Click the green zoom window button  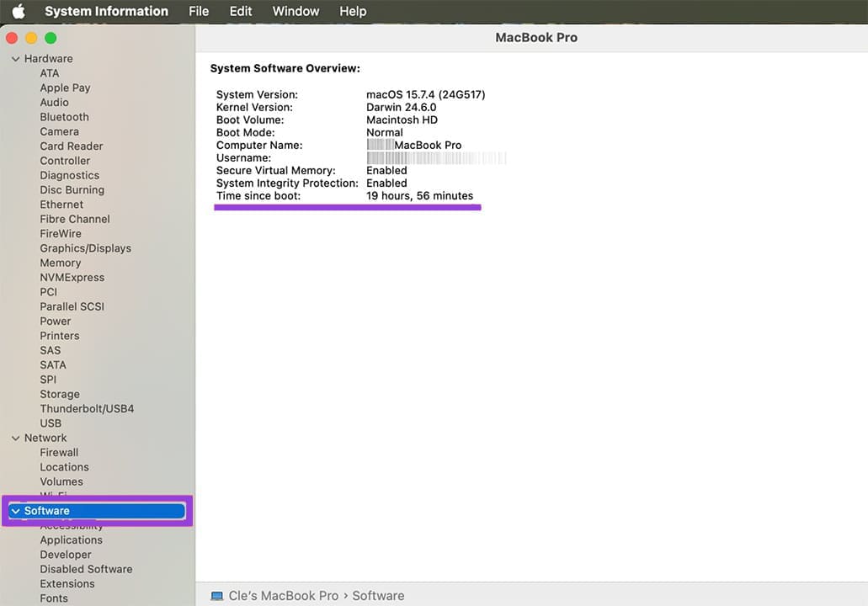point(51,38)
